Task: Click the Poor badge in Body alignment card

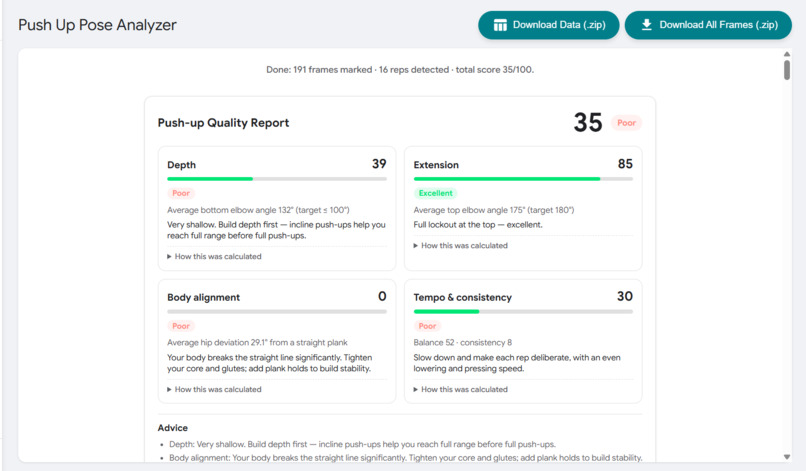Action: (x=181, y=326)
